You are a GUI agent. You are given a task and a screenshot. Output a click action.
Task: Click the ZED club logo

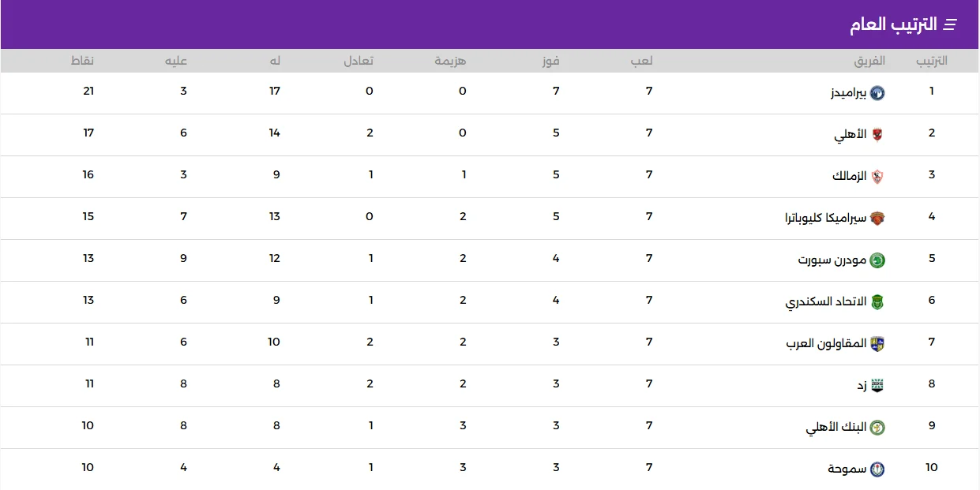(x=877, y=386)
